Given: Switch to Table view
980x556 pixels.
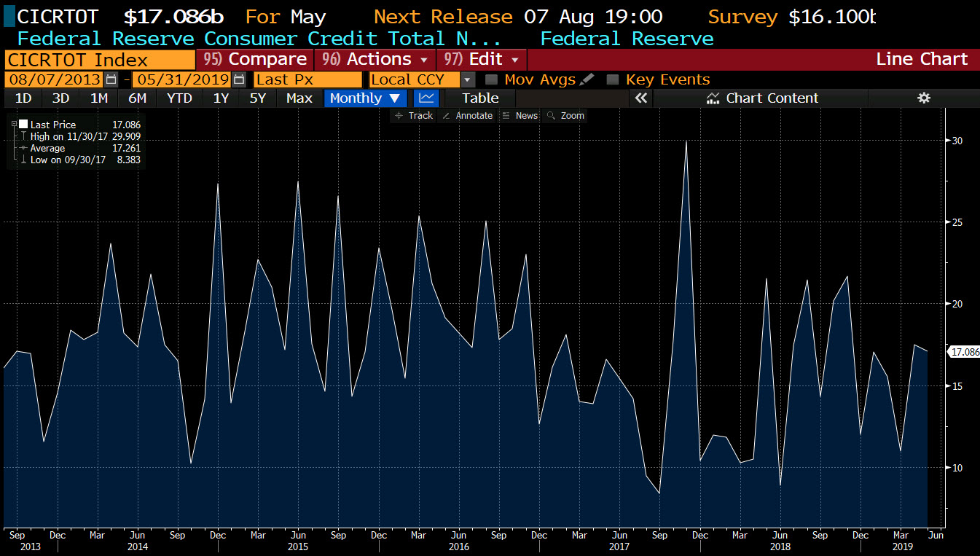Looking at the screenshot, I should (x=480, y=98).
